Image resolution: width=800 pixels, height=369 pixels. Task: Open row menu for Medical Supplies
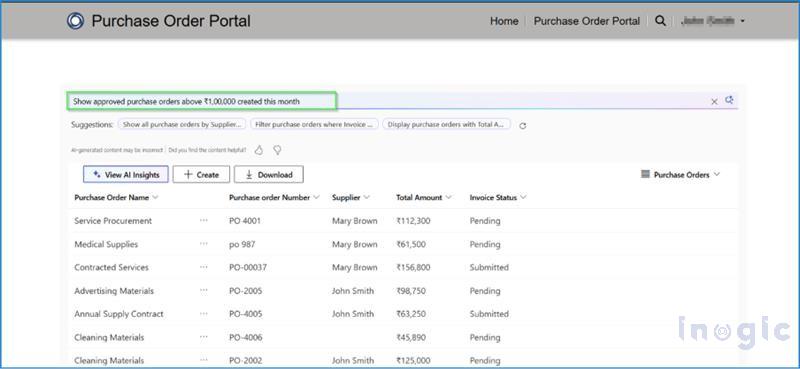pos(204,244)
